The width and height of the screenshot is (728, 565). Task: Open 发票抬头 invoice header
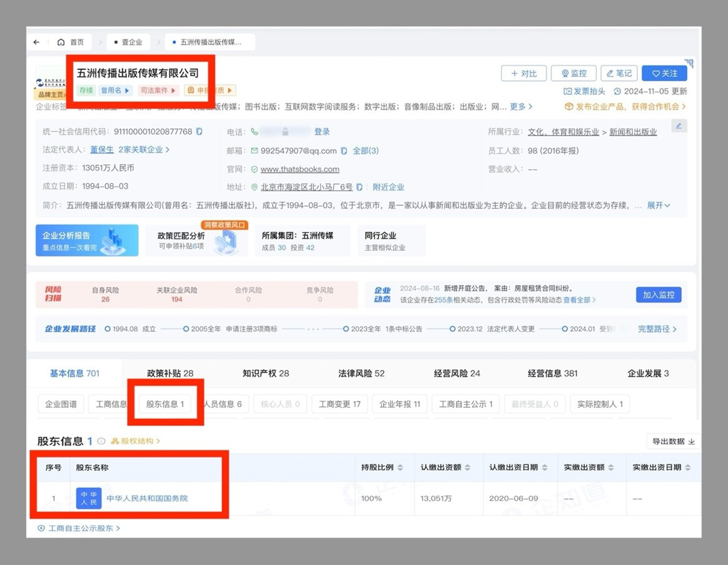click(x=584, y=91)
